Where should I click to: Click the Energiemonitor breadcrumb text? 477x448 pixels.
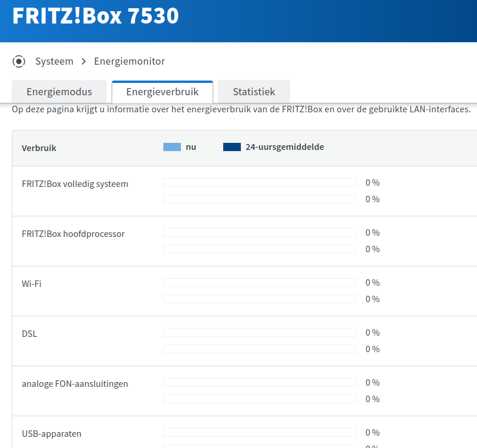(129, 61)
